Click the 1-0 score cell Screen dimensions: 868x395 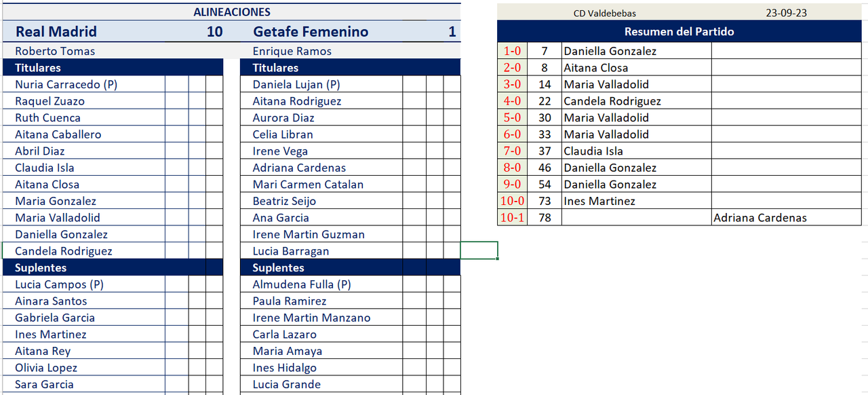[x=512, y=51]
